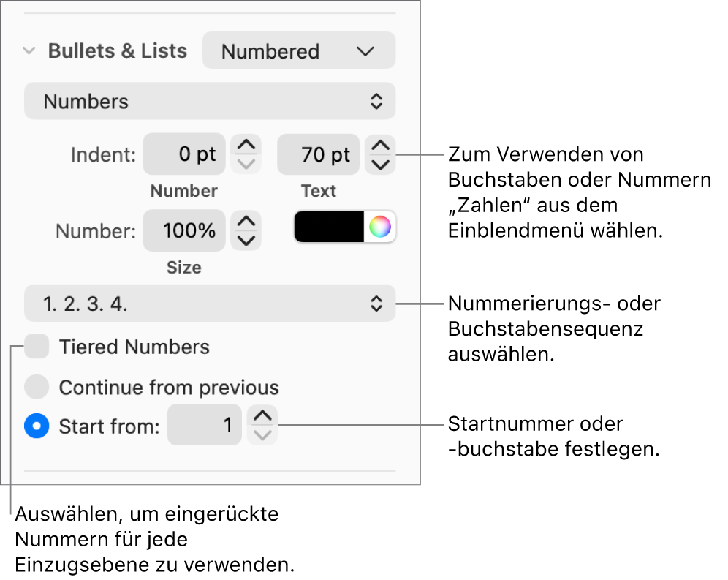728x580 pixels.
Task: Open the Numbered list style dropdown
Action: click(x=298, y=51)
